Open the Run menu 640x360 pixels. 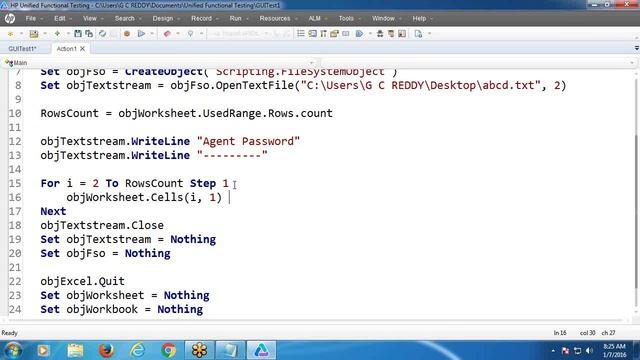coord(236,18)
